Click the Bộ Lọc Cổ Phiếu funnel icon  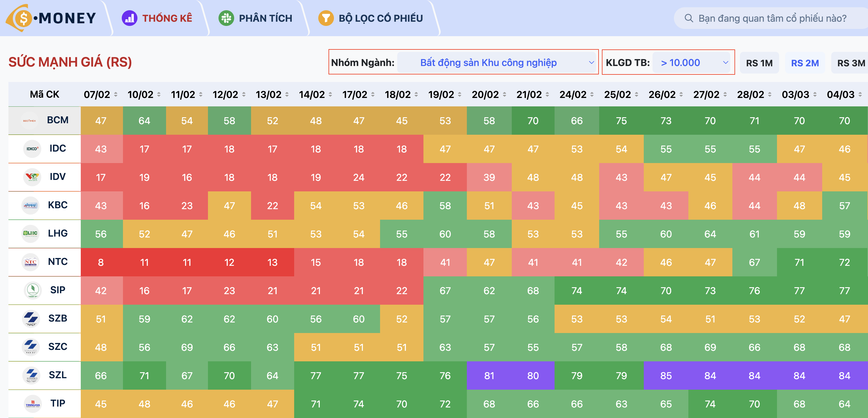pos(326,18)
